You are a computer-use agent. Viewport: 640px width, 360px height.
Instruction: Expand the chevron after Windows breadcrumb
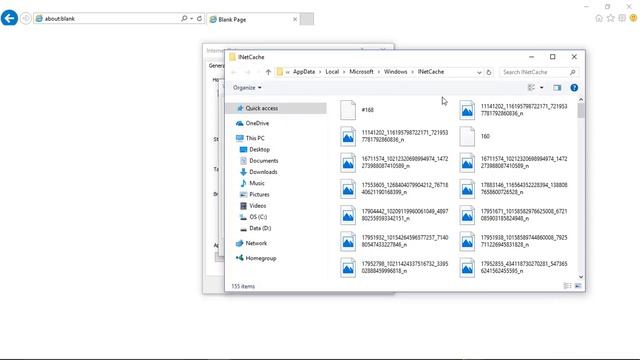412,72
